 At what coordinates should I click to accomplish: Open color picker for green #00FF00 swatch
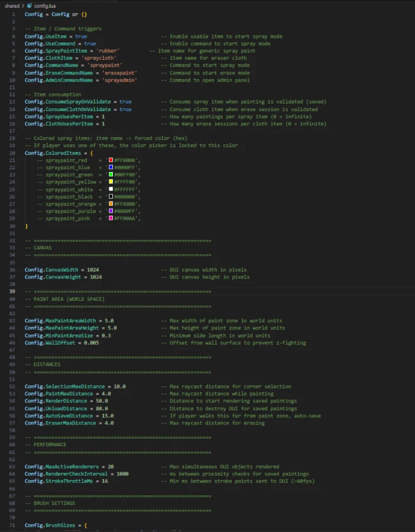pos(111,174)
